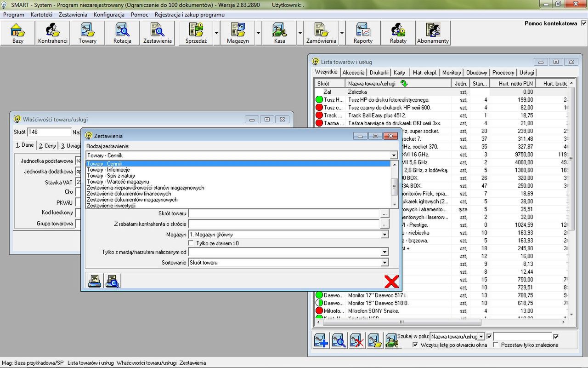Click the 'Hurt. netto PLN' column header
This screenshot has height=368, width=588.
click(x=512, y=84)
